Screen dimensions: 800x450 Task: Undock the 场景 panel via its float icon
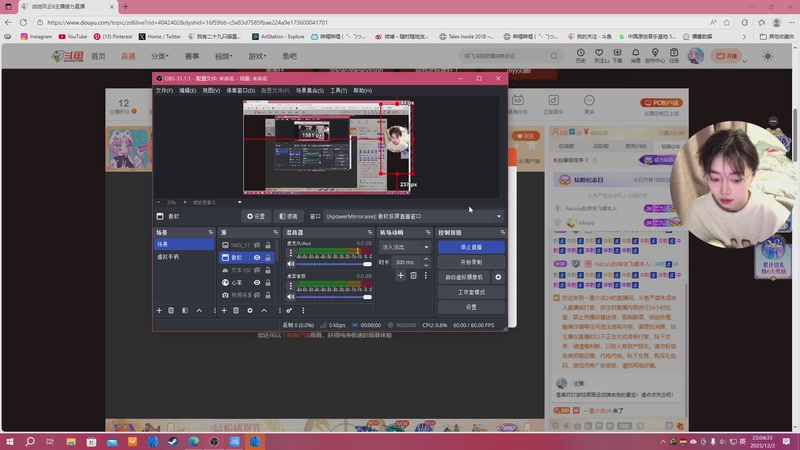(x=211, y=232)
